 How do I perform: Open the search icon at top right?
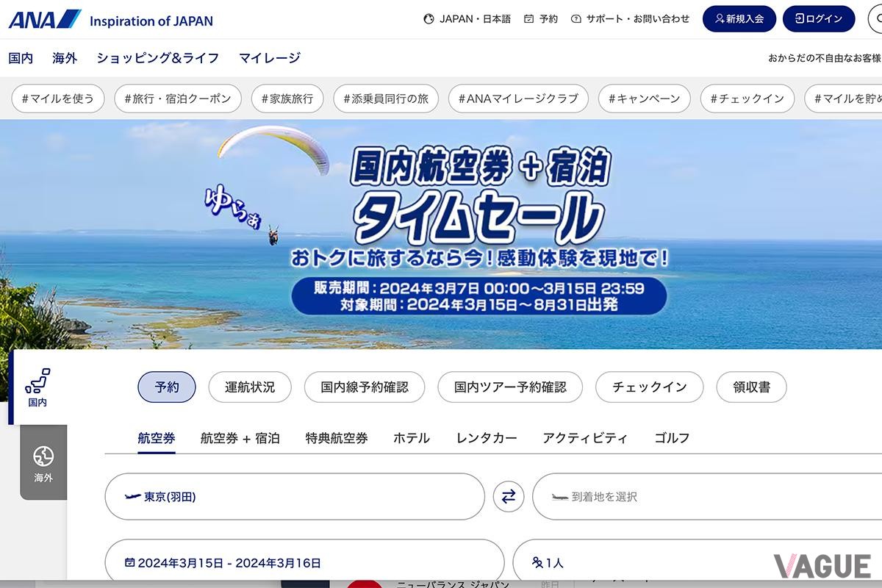[876, 18]
